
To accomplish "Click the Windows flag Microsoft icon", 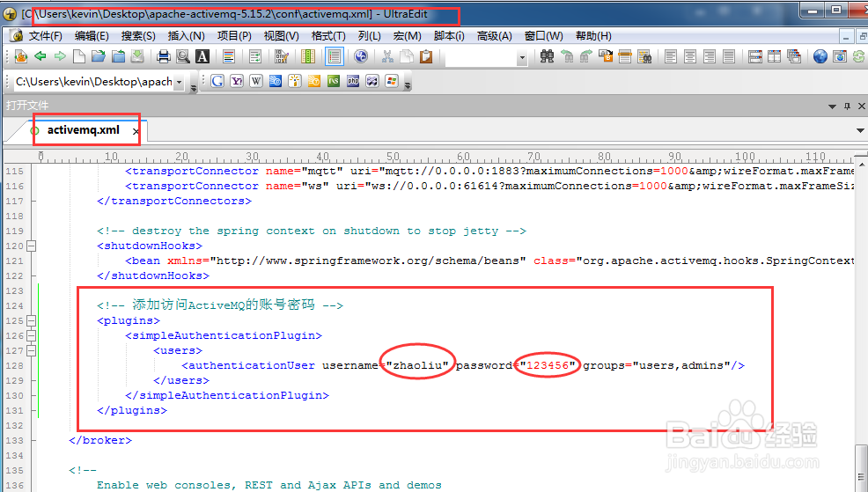I will tap(392, 81).
